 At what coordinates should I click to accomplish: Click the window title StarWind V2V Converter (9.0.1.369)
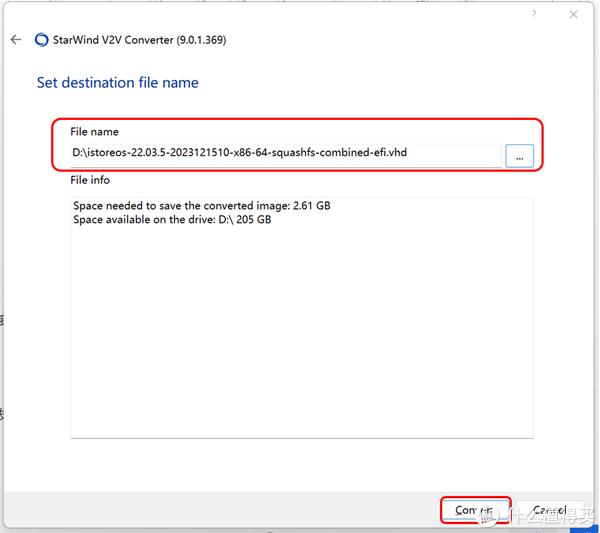coord(139,40)
